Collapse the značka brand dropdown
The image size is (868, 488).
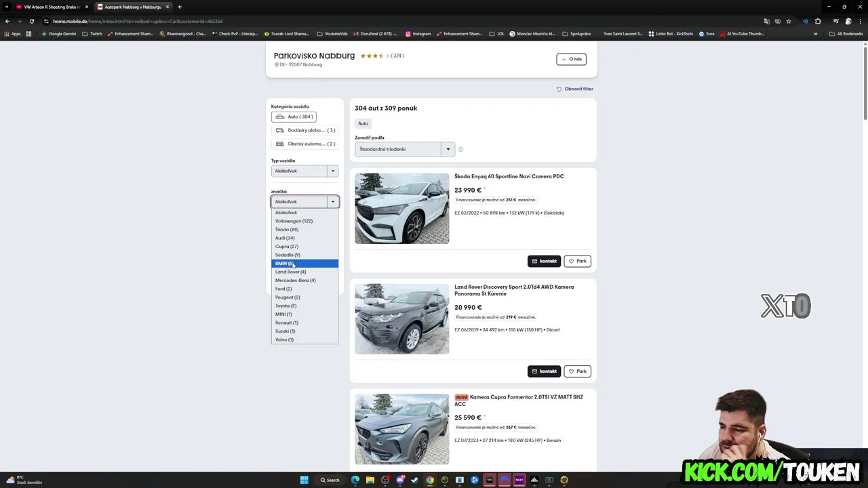coord(304,202)
